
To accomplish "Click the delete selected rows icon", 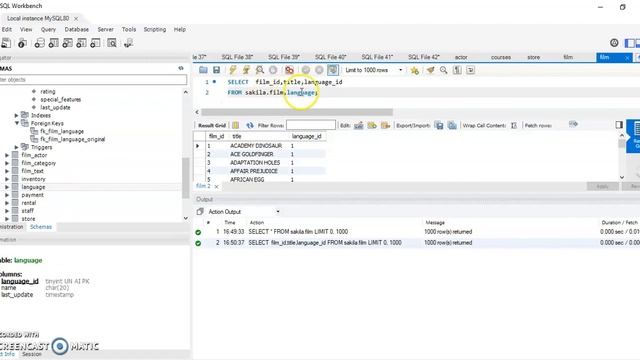I will point(385,125).
